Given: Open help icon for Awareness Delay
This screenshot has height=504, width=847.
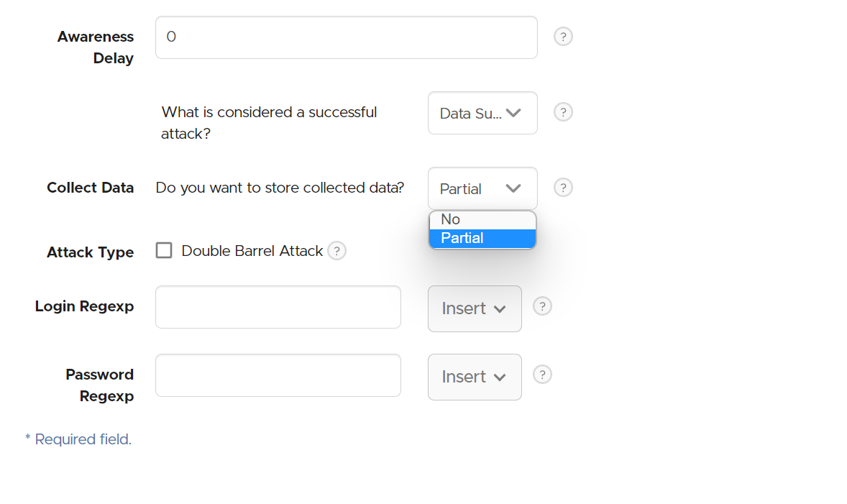Looking at the screenshot, I should click(x=563, y=37).
